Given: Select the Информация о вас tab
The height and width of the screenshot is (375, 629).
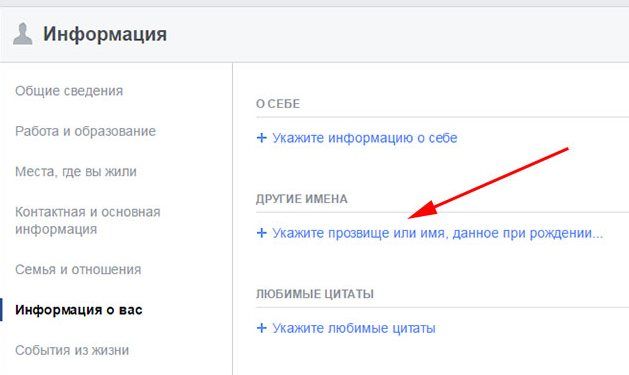Looking at the screenshot, I should click(x=79, y=310).
